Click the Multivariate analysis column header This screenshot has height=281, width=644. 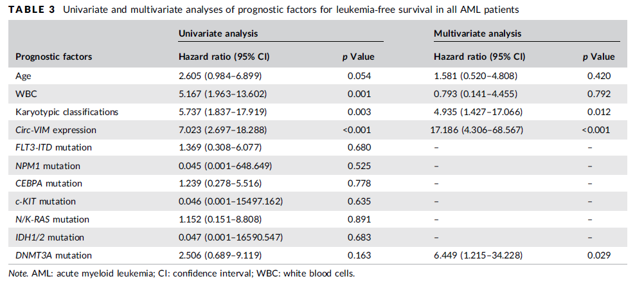[x=477, y=33]
